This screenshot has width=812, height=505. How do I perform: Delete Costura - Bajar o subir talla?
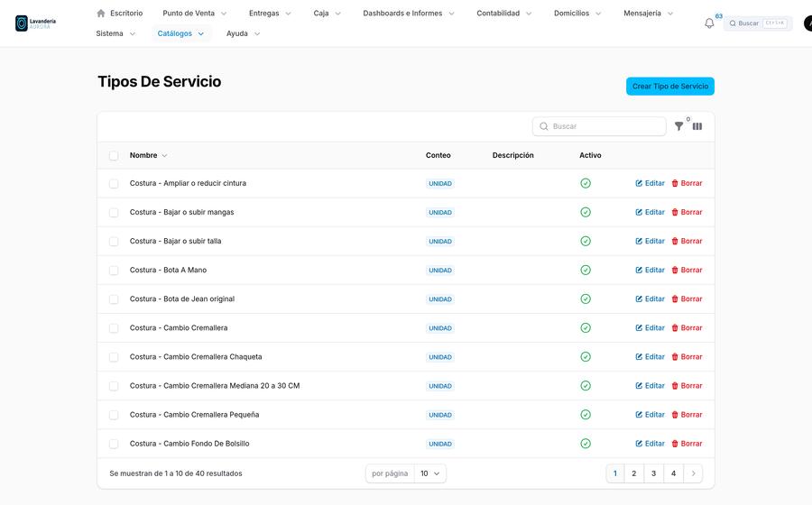tap(687, 241)
